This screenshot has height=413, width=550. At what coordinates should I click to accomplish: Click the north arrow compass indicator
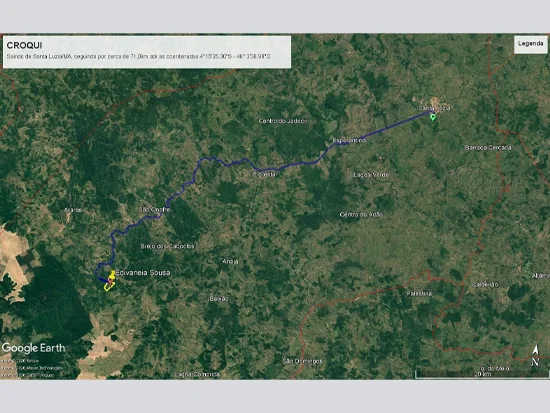[535, 355]
